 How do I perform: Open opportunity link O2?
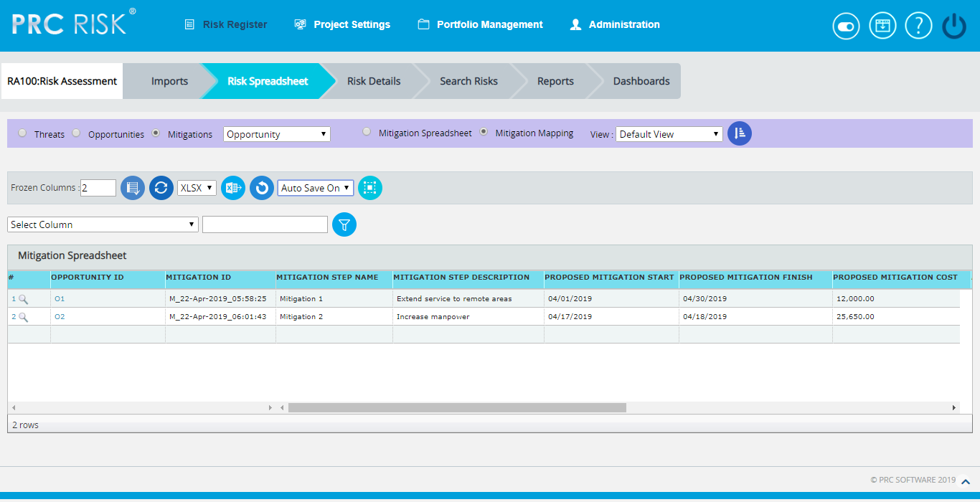tap(59, 317)
